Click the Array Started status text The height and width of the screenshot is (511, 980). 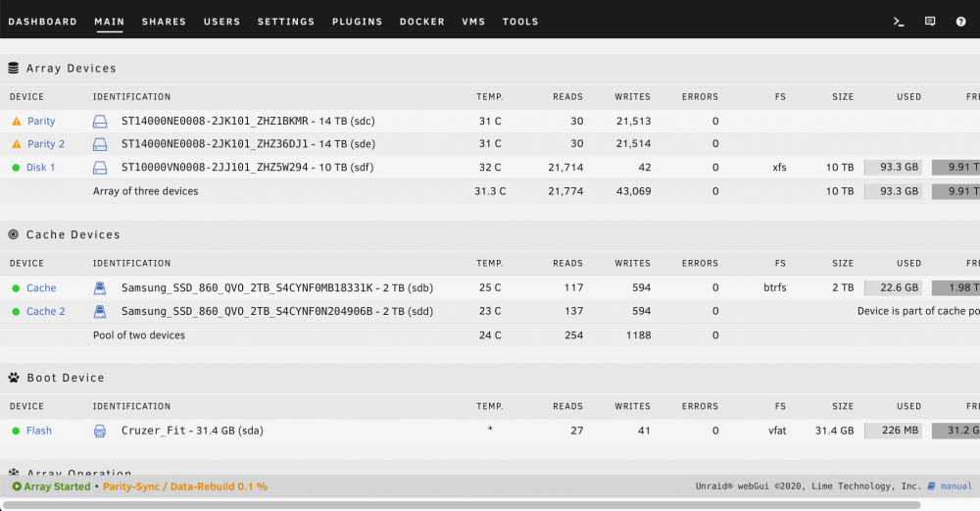57,485
